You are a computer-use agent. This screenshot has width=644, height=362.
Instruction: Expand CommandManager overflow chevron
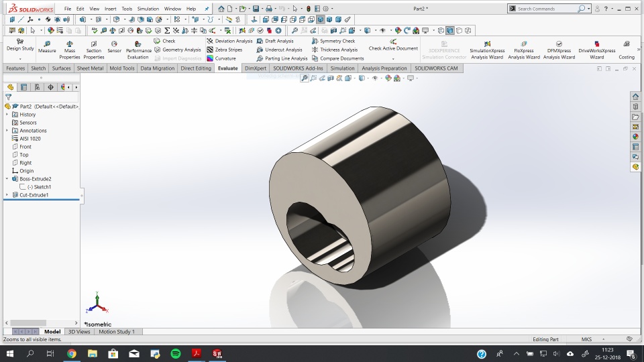(638, 49)
